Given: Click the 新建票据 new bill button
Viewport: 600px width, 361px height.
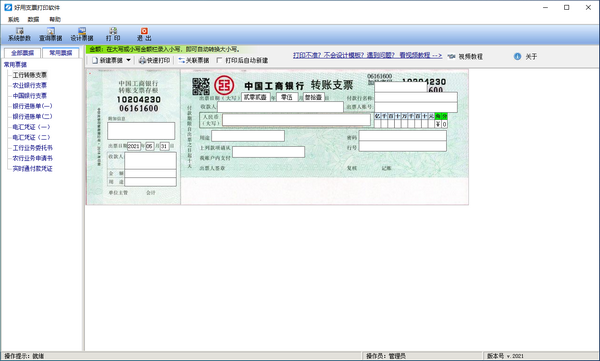Looking at the screenshot, I should [107, 60].
